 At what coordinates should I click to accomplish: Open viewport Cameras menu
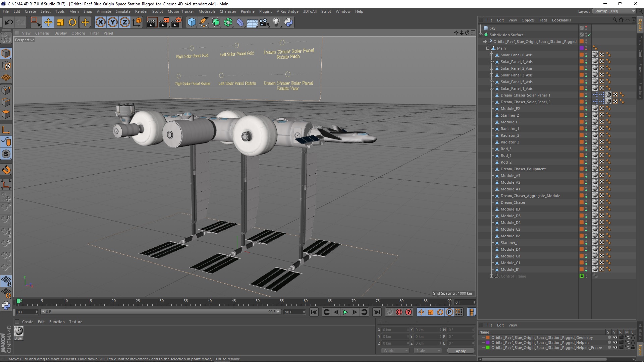pos(42,33)
